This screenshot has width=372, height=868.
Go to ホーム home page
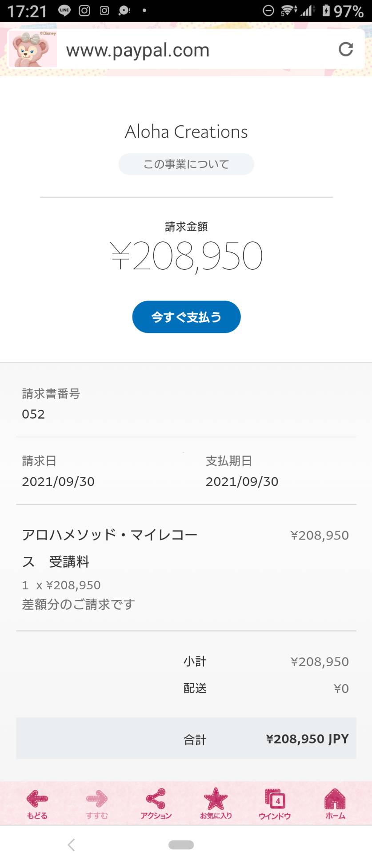point(335,804)
